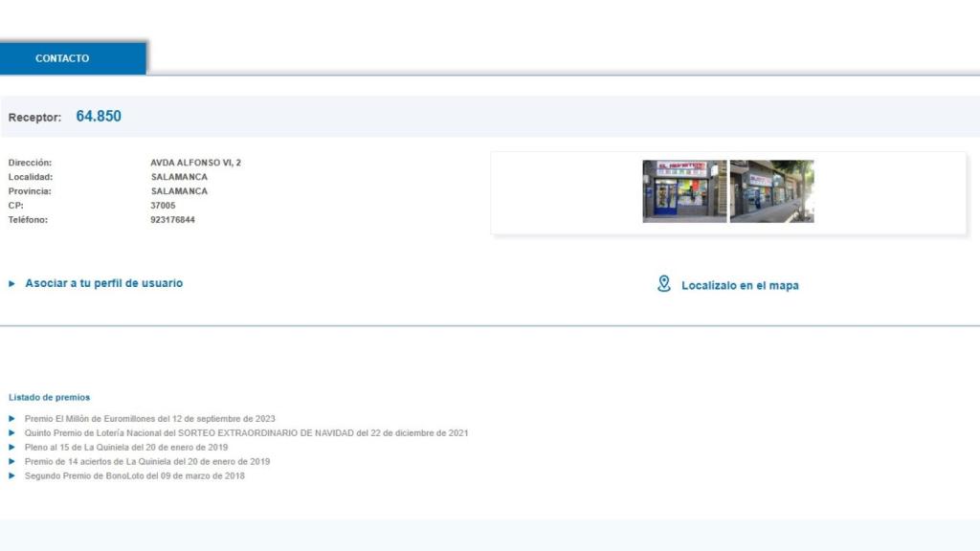The height and width of the screenshot is (551, 980).
Task: Select Quinto Premio de Lotería Nacional entry
Action: click(246, 433)
